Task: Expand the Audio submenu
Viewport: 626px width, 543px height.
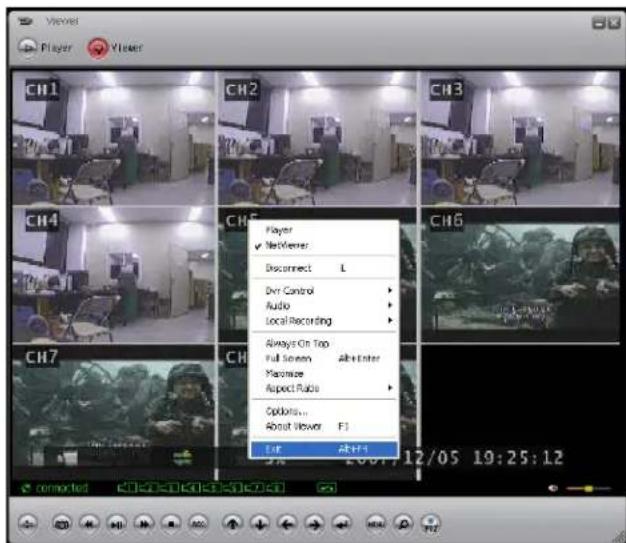Action: [x=323, y=306]
